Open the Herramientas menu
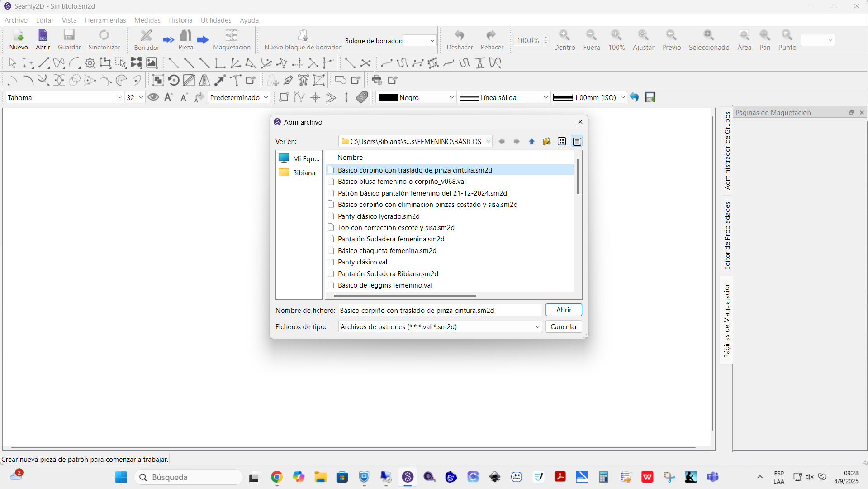The width and height of the screenshot is (868, 489). click(x=105, y=20)
